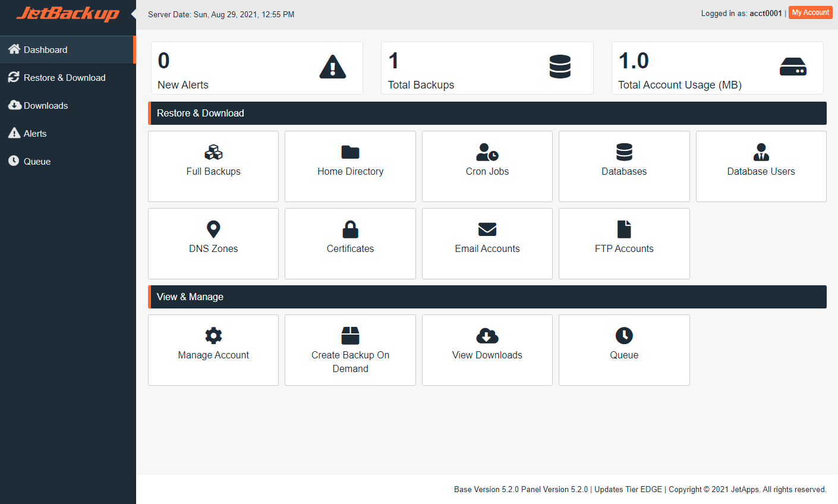Open the Home Directory tile label
This screenshot has height=504, width=838.
click(350, 172)
